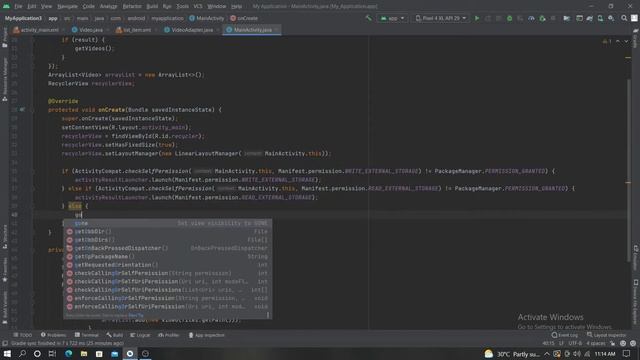Viewport: 640px width, 360px height.
Task: Sync project with Gradle files icon
Action: [x=590, y=18]
